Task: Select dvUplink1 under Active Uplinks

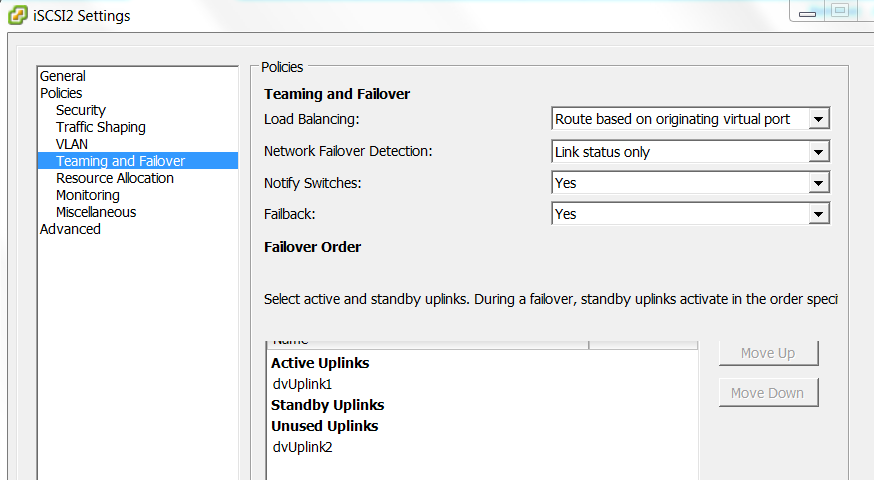Action: (302, 384)
